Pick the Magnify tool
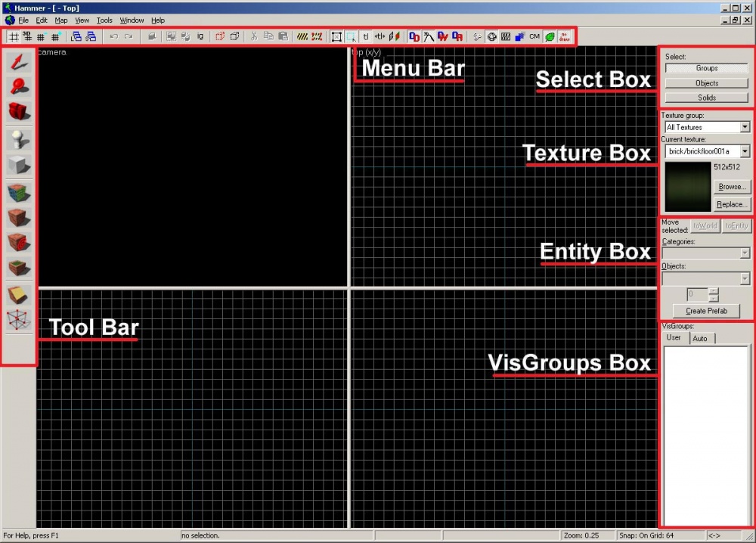 tap(19, 87)
